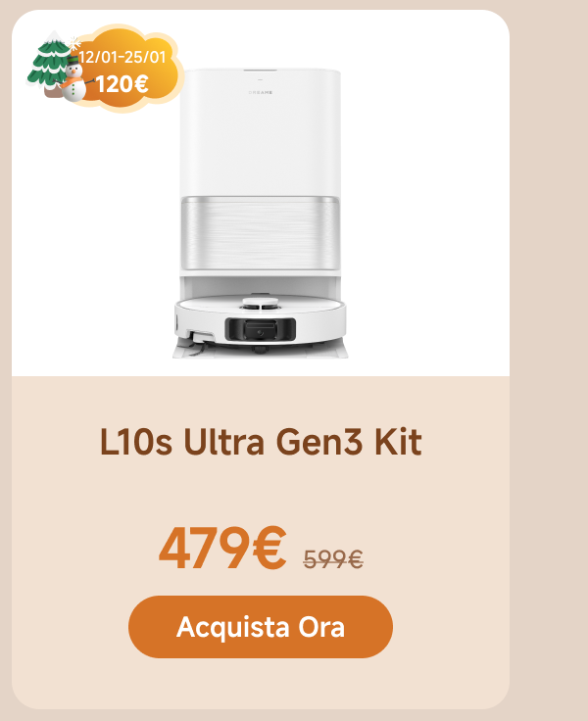Click the docking ramp under the robot
This screenshot has width=588, height=721.
(261, 352)
